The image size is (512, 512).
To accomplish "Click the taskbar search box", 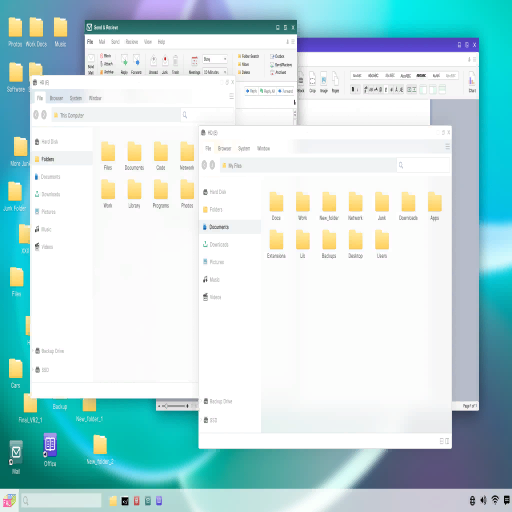I will coord(61,500).
